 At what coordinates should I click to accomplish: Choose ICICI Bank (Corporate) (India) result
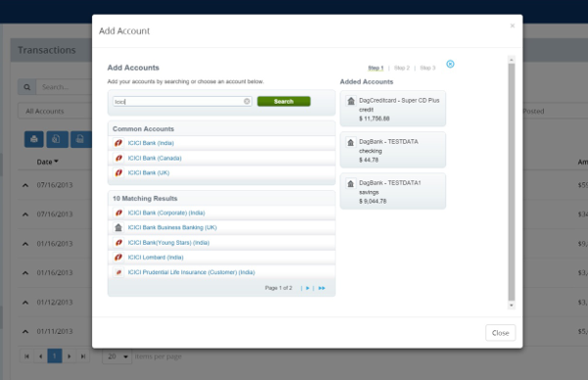pos(167,213)
